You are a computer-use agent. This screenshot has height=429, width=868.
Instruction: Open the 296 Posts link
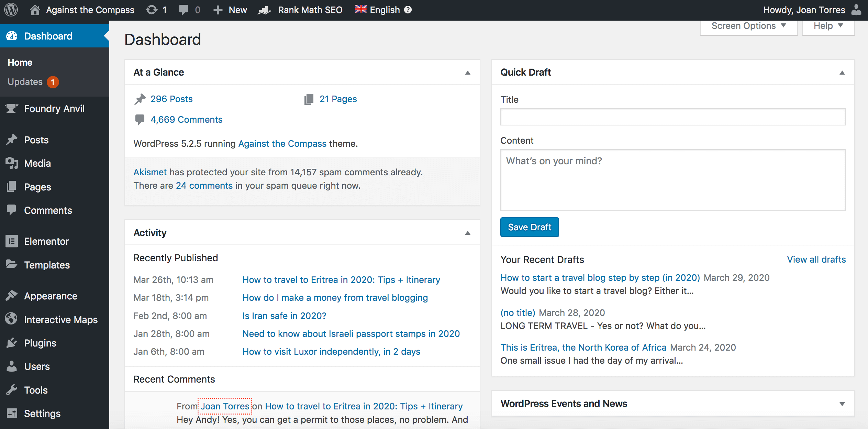point(171,99)
